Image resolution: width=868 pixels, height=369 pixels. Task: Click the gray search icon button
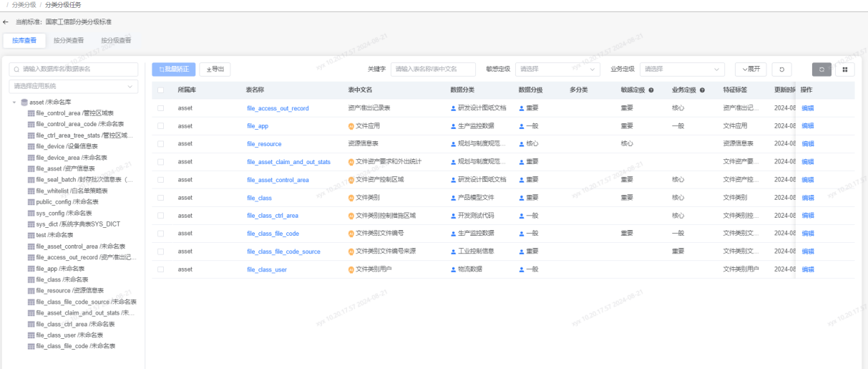coord(821,70)
